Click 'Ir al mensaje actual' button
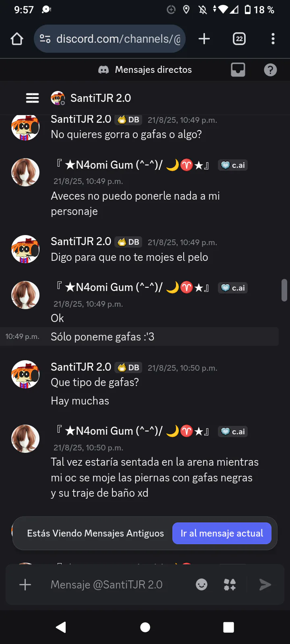Image resolution: width=290 pixels, height=644 pixels. (222, 533)
